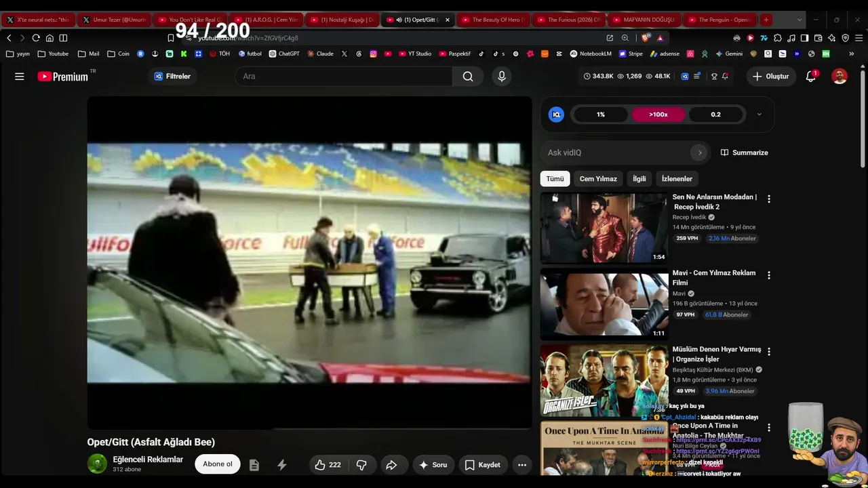Bookmark this page with the bookmark icon
The image size is (868, 488).
tap(171, 38)
